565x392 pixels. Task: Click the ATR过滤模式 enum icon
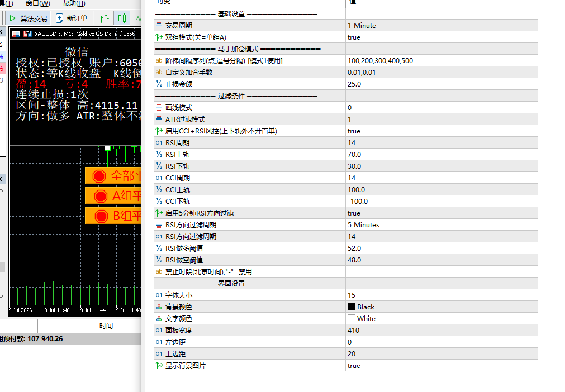click(159, 119)
